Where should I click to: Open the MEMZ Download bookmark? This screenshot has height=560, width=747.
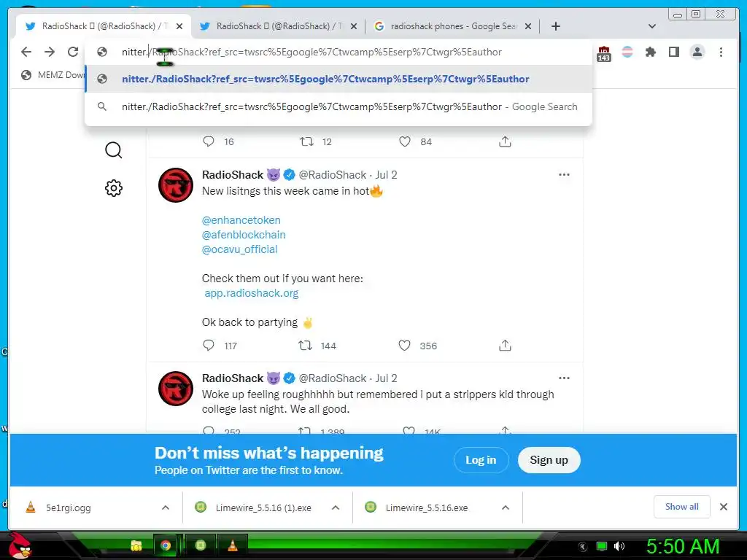tap(53, 75)
